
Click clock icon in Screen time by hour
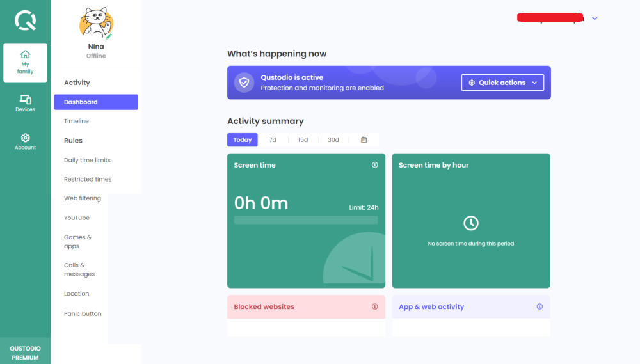[x=470, y=223]
